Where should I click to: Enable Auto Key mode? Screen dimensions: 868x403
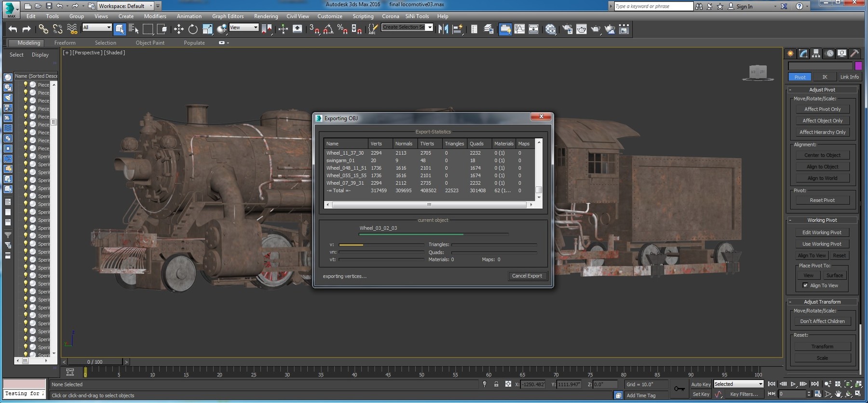pyautogui.click(x=700, y=384)
